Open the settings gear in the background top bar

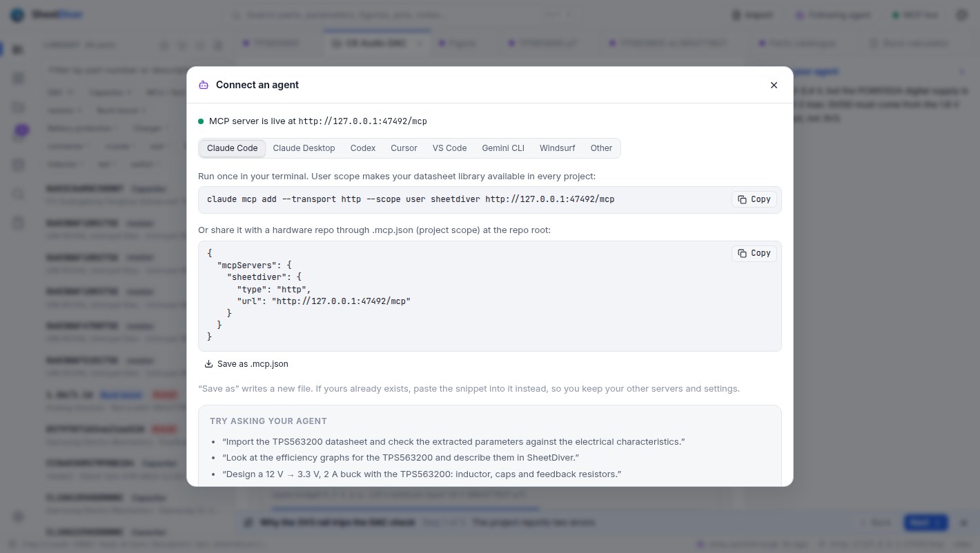point(961,14)
